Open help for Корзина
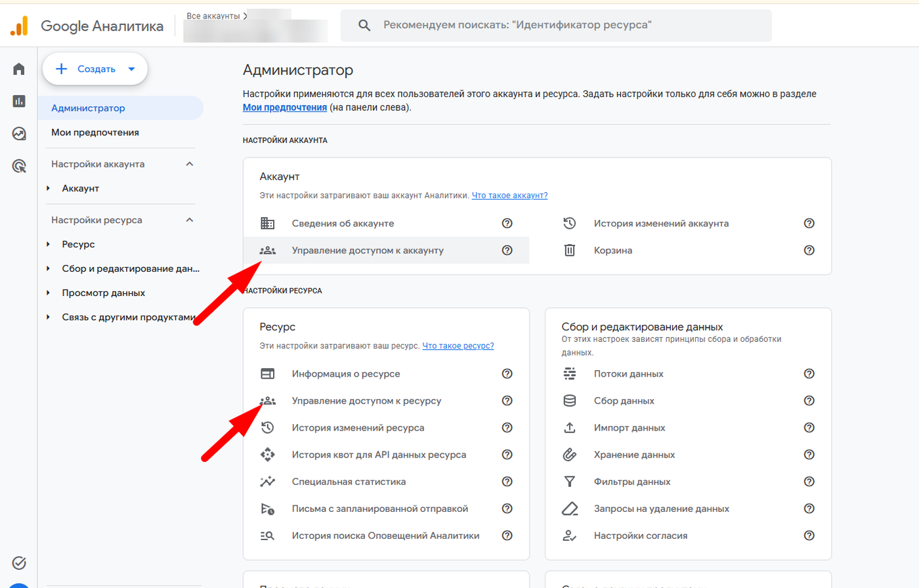919x588 pixels. (x=809, y=250)
